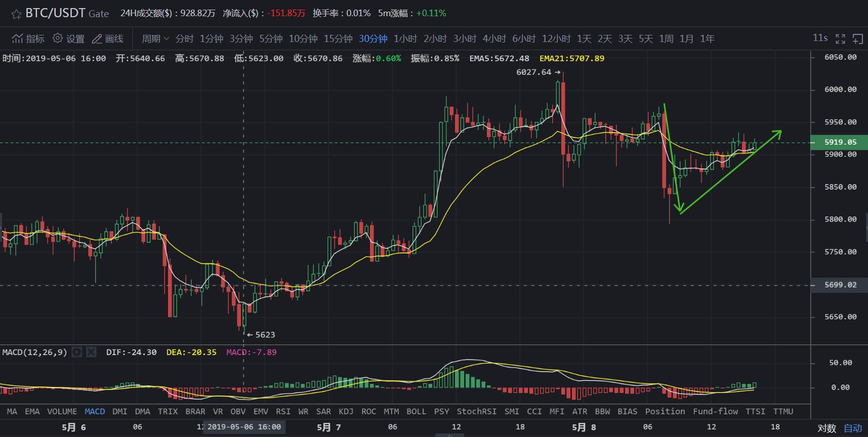Enable the Fund-flow indicator
The image size is (868, 437).
715,411
